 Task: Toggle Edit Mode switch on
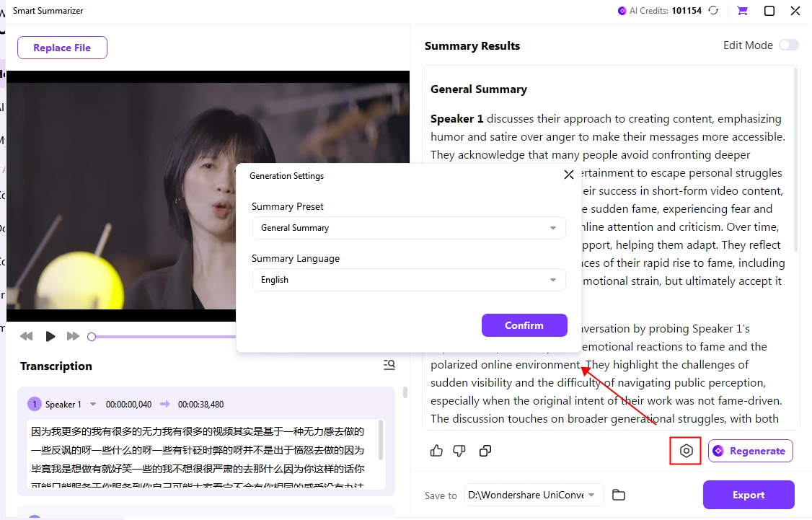pyautogui.click(x=788, y=45)
